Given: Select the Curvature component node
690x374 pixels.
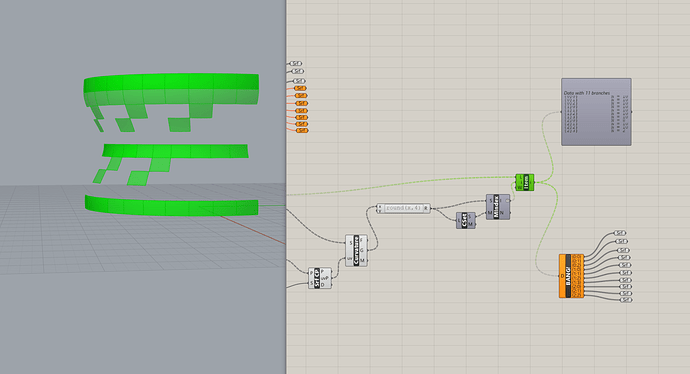Looking at the screenshot, I should click(356, 250).
